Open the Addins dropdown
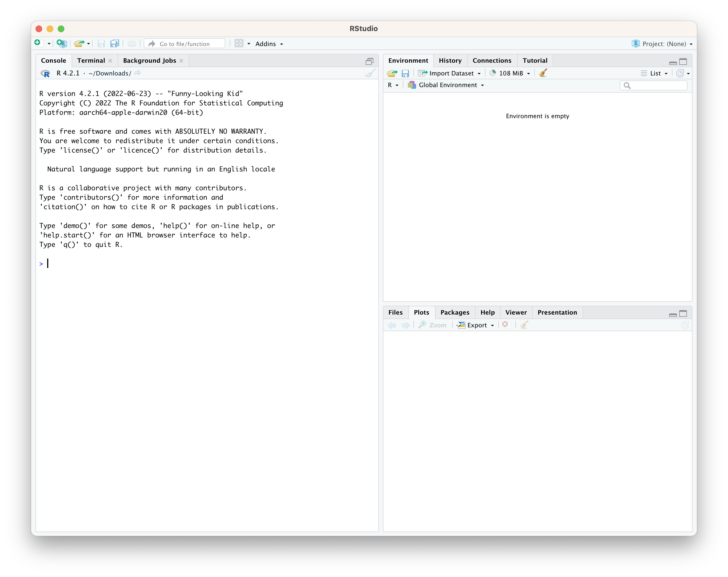728x577 pixels. [269, 44]
